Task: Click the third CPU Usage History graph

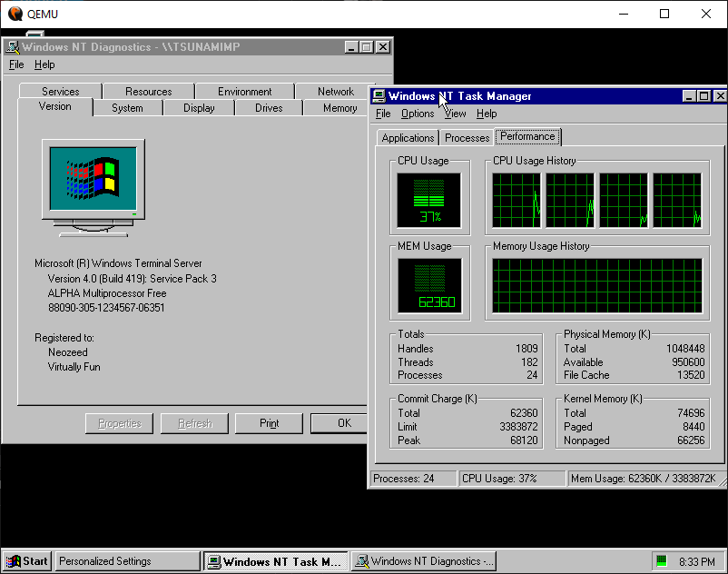Action: pos(624,200)
